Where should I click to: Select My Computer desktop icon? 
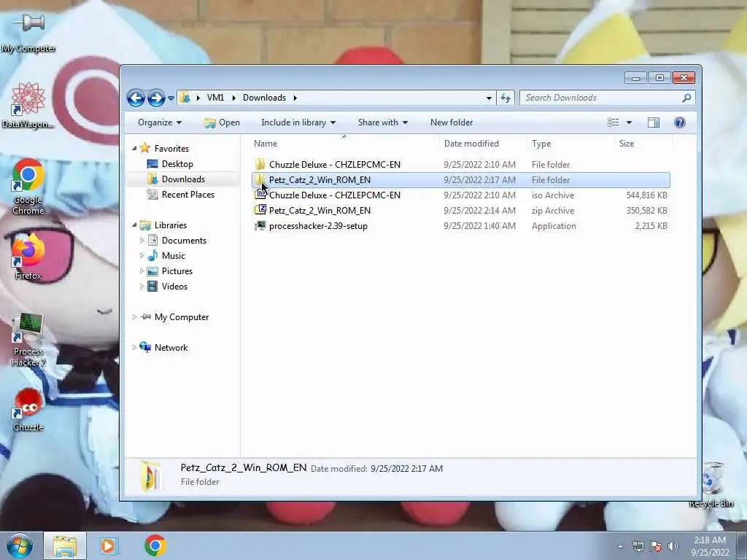point(28,32)
